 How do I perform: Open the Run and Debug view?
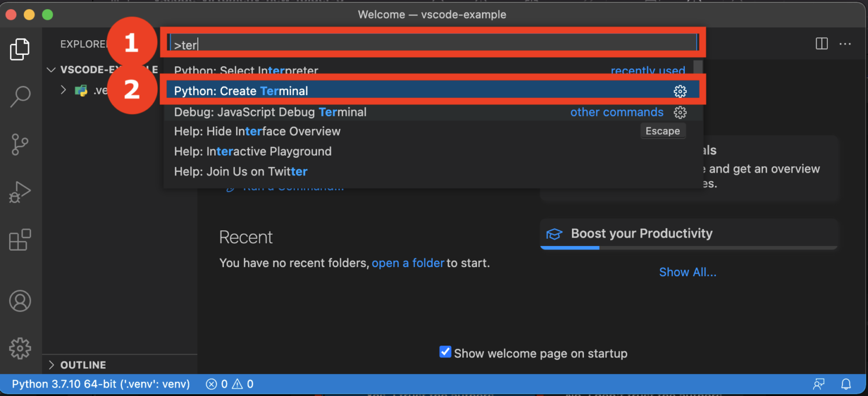[20, 192]
